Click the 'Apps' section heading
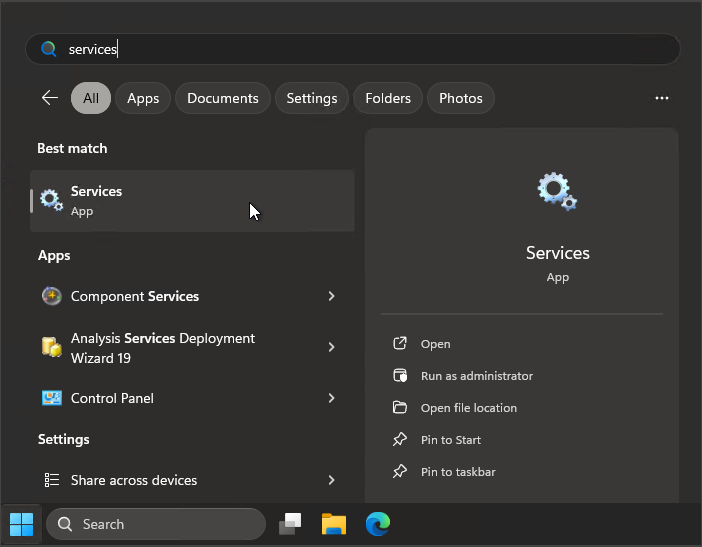 pos(54,255)
